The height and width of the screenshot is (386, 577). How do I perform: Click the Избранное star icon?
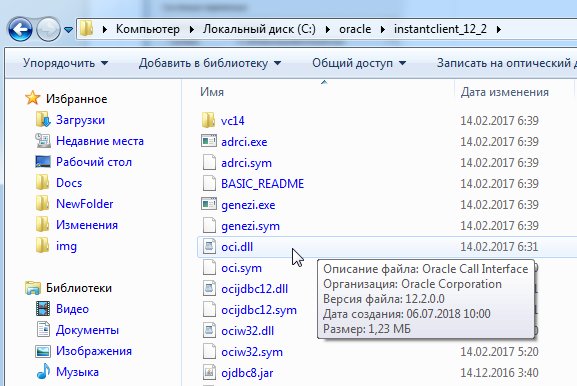coord(32,98)
